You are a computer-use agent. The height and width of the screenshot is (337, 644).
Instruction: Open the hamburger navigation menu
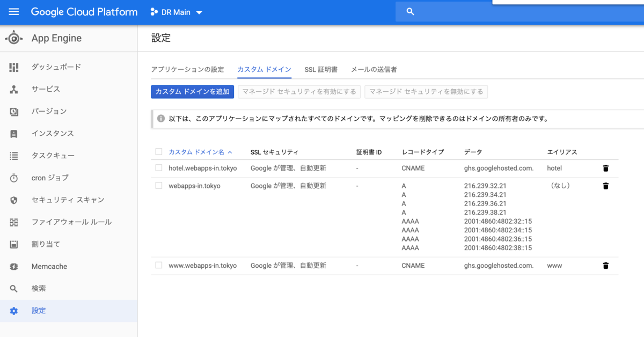[14, 12]
